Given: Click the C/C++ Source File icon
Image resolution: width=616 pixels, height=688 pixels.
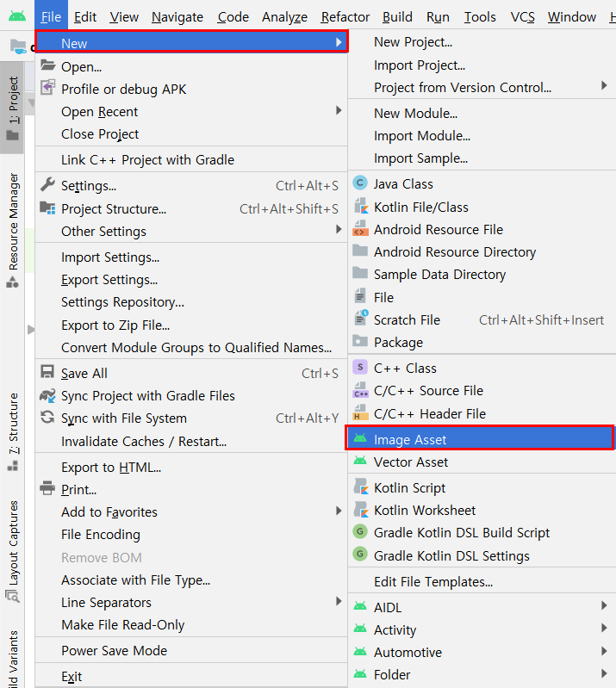Looking at the screenshot, I should (x=360, y=389).
